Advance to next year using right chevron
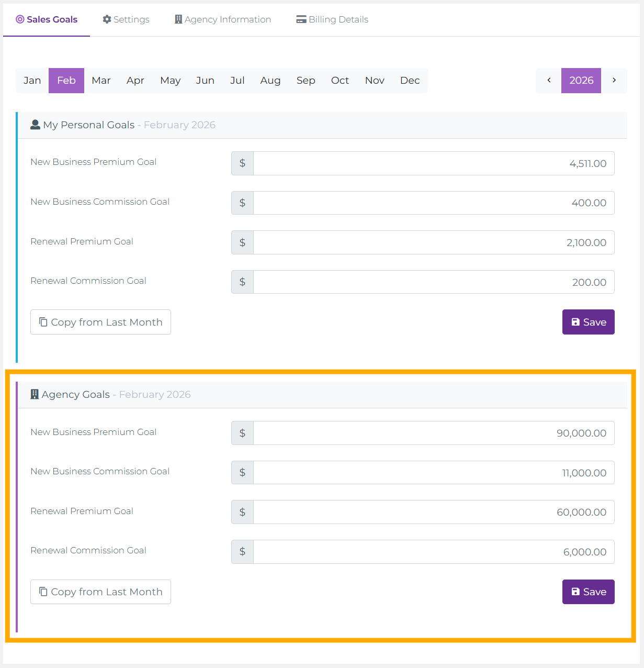Viewport: 644px width, 668px height. pyautogui.click(x=614, y=81)
